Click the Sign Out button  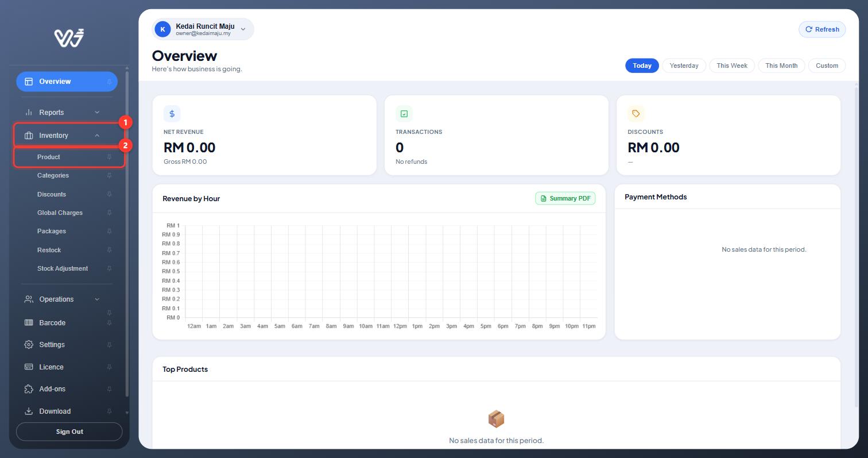tap(69, 432)
